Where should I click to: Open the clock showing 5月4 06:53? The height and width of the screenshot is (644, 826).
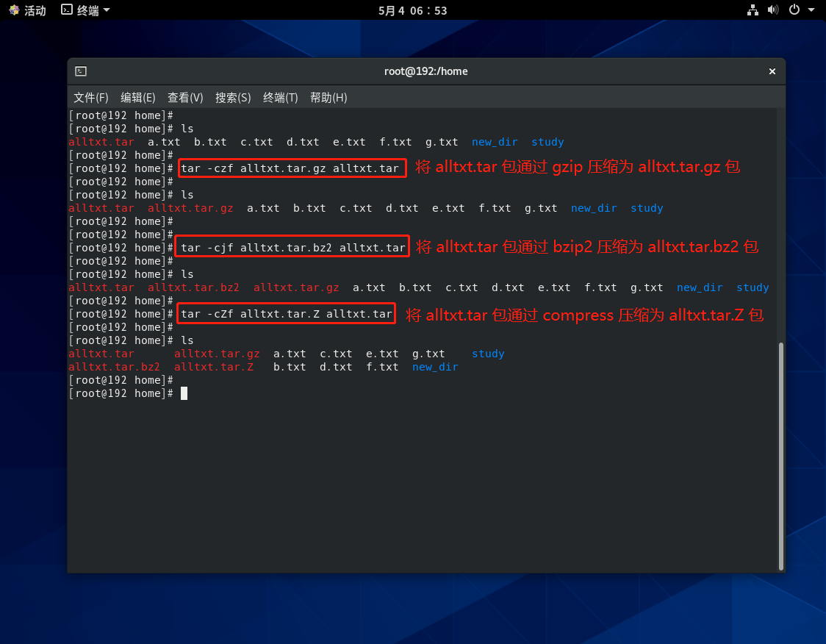click(x=412, y=10)
